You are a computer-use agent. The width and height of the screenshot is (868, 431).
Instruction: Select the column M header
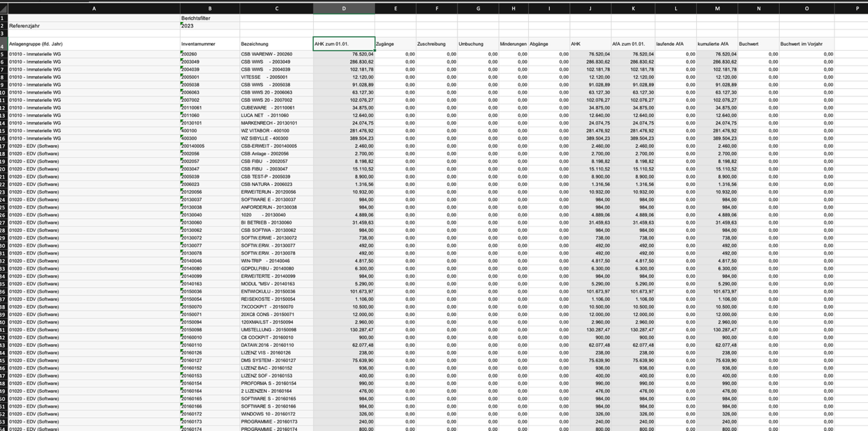pos(717,8)
